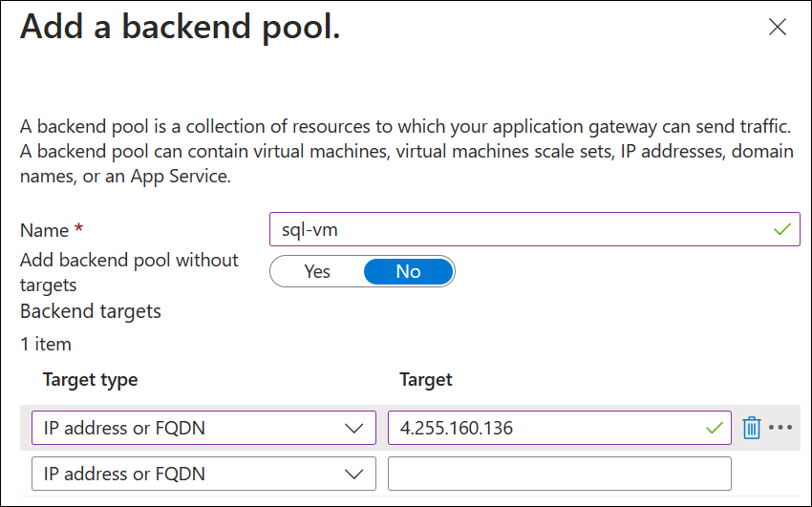Open the first row's Target type dropdown
Screen dimensions: 812x507
pyautogui.click(x=203, y=428)
